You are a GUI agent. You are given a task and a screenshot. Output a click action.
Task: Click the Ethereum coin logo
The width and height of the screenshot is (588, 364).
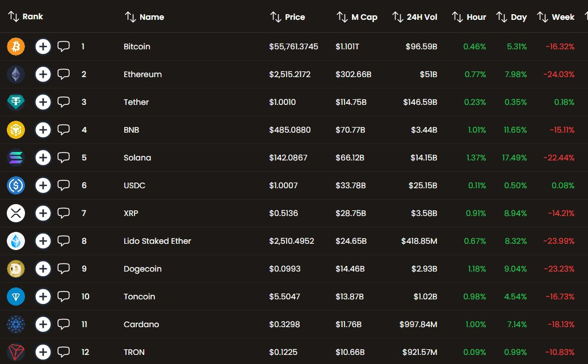(x=16, y=74)
